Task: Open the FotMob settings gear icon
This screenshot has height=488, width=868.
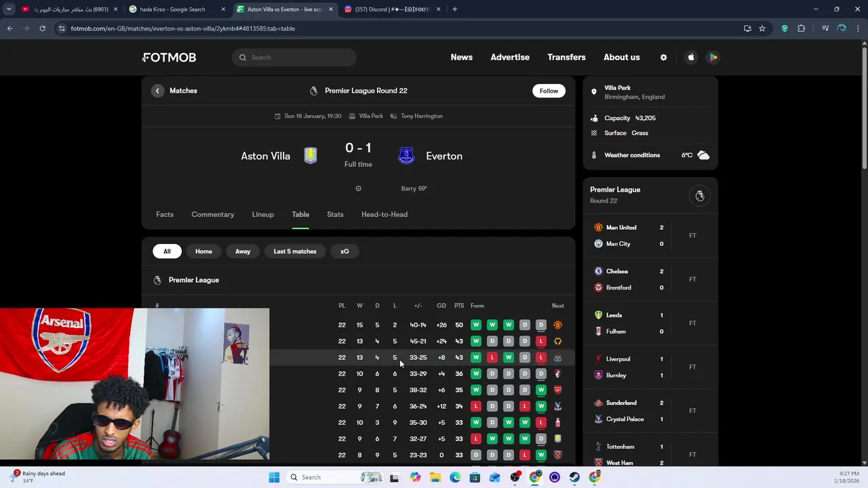Action: coord(663,58)
